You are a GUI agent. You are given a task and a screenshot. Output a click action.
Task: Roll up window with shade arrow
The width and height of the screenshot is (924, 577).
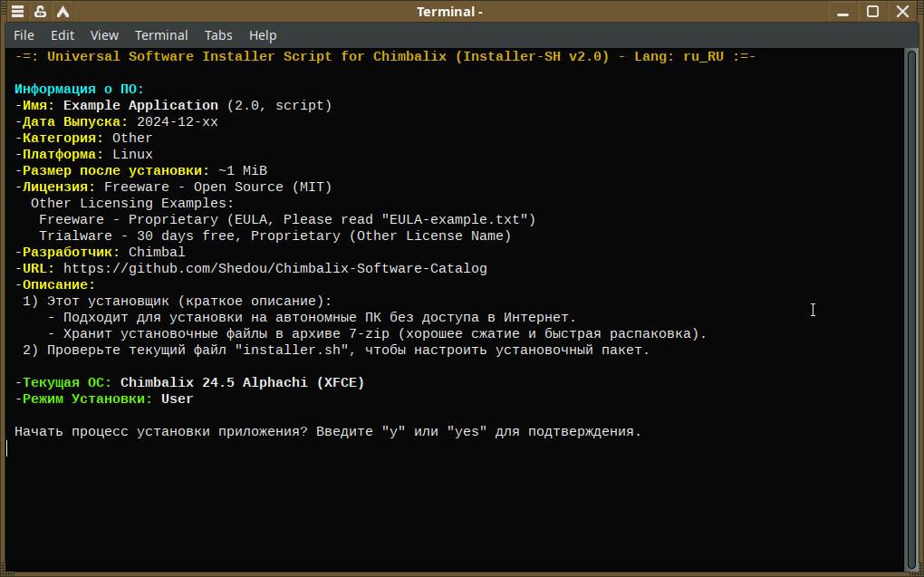tap(63, 12)
